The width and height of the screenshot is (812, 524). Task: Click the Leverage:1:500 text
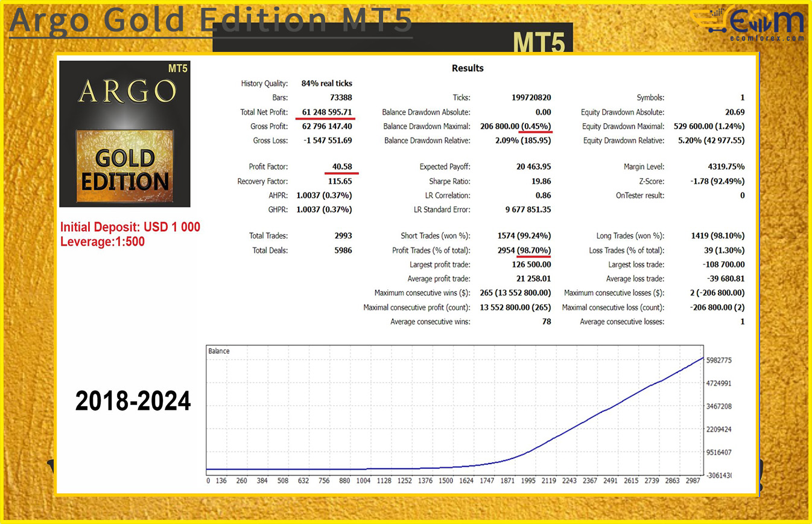pyautogui.click(x=103, y=241)
